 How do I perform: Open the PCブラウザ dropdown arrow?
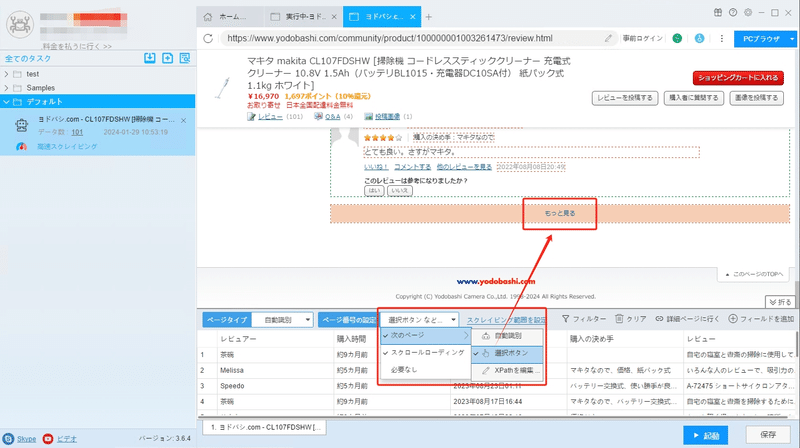pos(792,39)
